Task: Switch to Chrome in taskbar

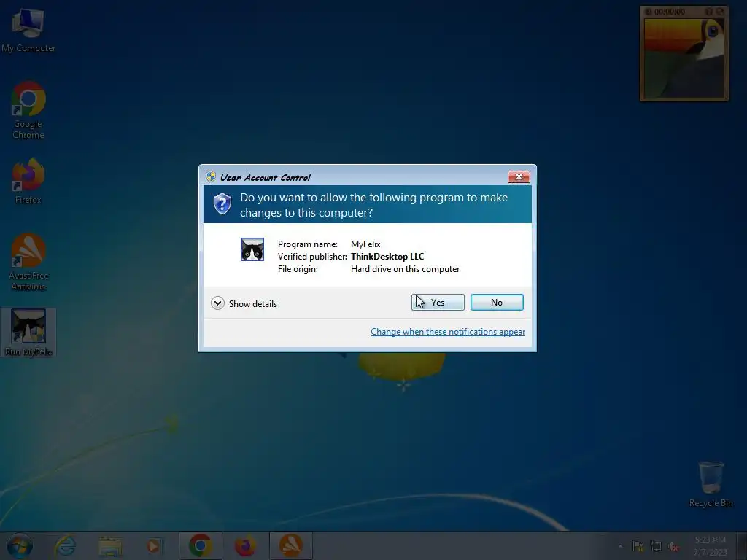Action: [200, 545]
